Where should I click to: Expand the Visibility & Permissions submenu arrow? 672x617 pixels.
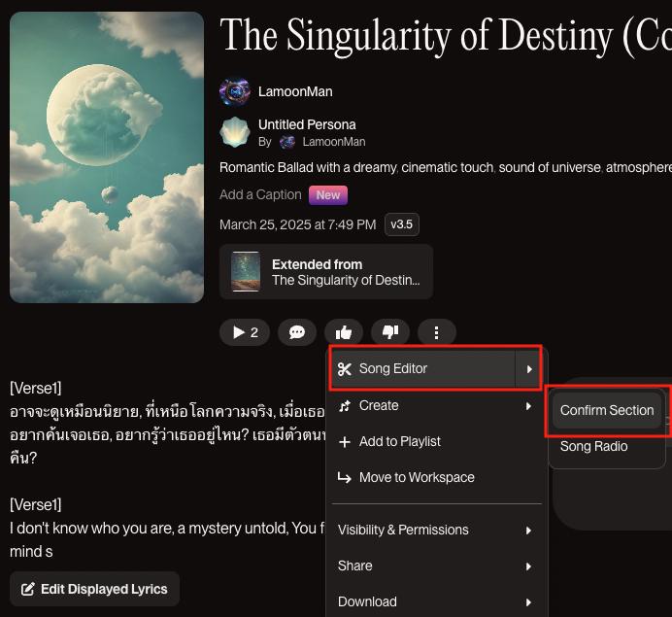(529, 531)
